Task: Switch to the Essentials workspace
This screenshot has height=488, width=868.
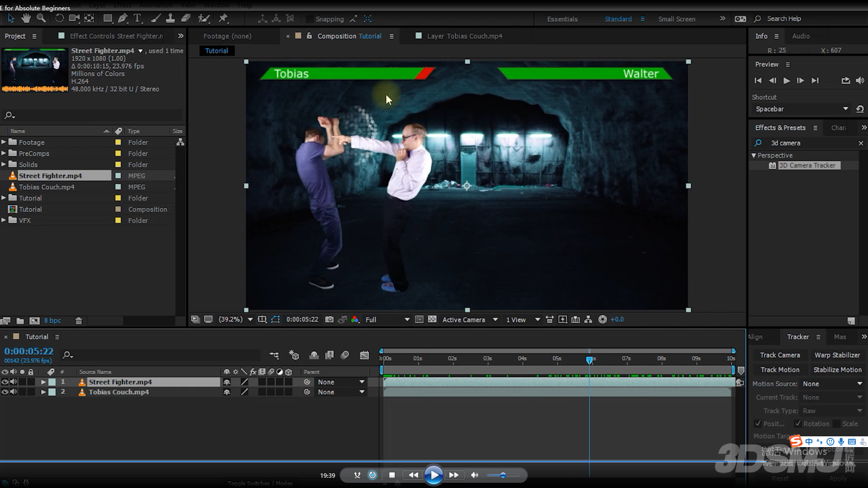Action: [562, 19]
